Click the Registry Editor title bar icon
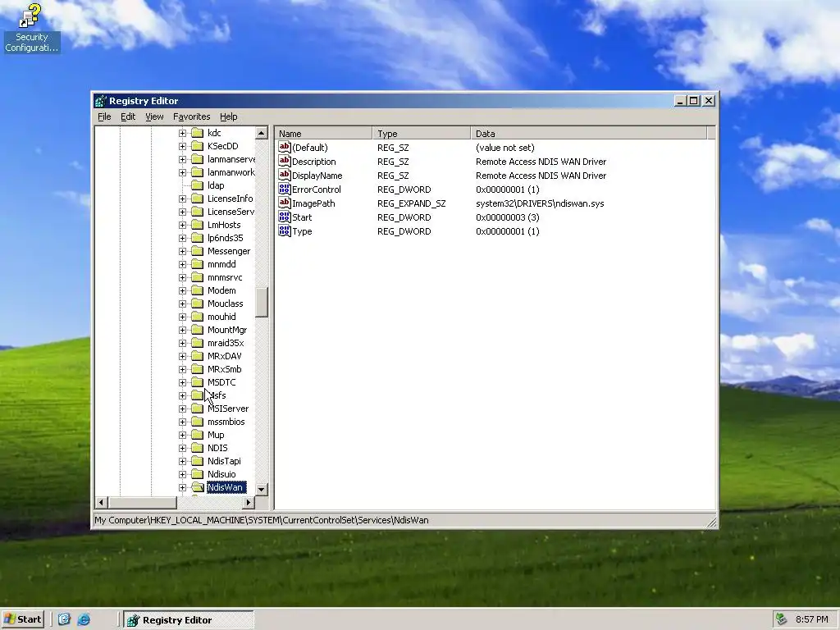Screen dimensions: 840x630 100,101
